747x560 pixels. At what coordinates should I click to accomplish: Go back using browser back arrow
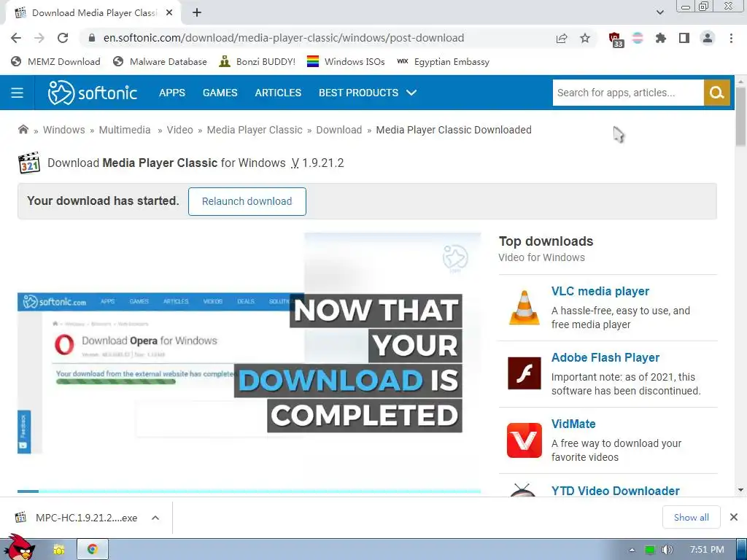click(x=16, y=38)
